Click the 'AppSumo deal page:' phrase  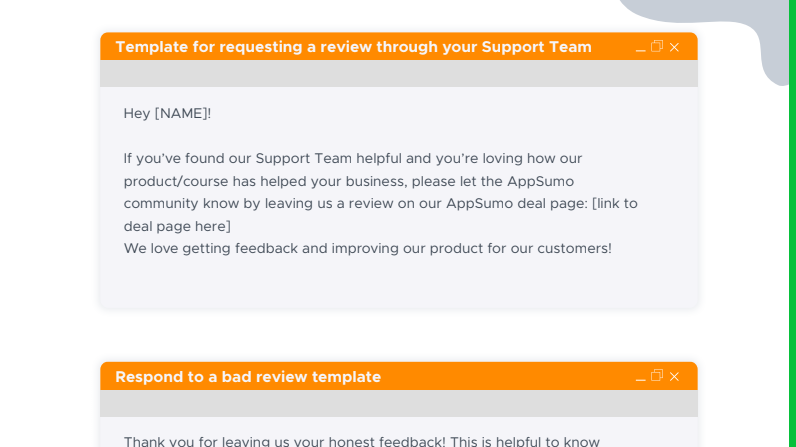(x=517, y=204)
